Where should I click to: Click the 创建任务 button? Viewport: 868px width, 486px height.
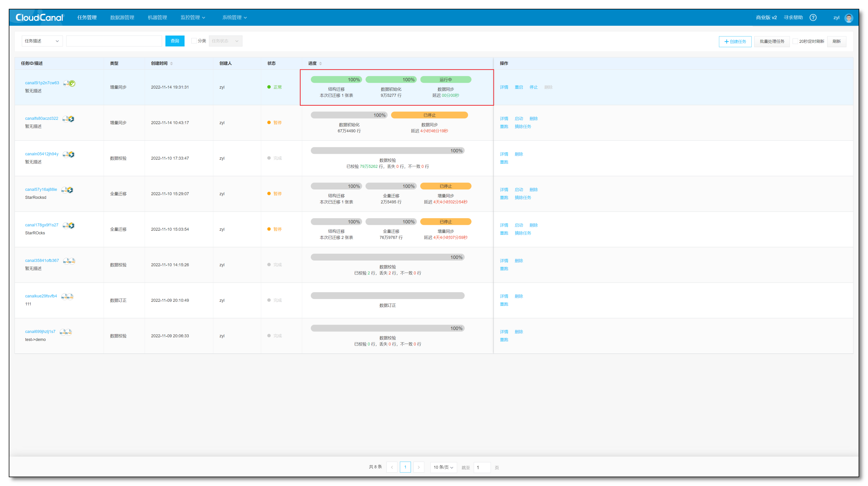click(735, 41)
